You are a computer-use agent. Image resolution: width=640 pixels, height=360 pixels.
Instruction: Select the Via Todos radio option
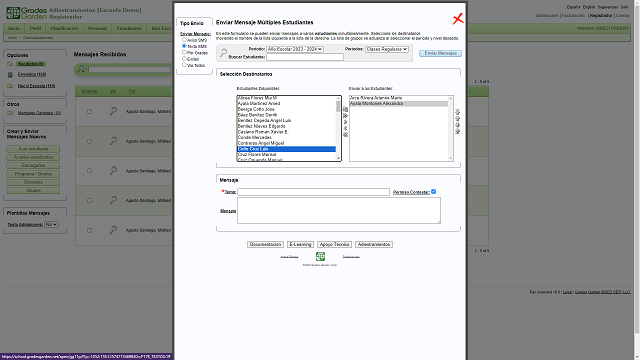tap(184, 64)
